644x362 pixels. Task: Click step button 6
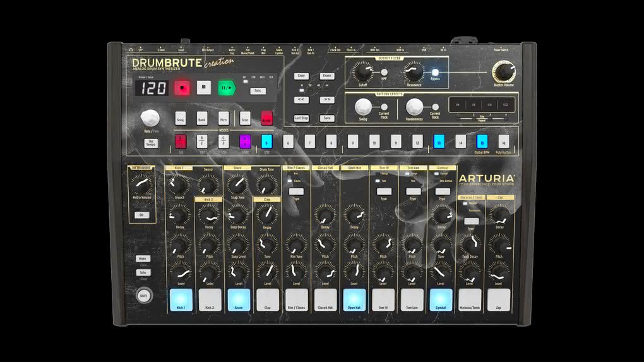[288, 142]
